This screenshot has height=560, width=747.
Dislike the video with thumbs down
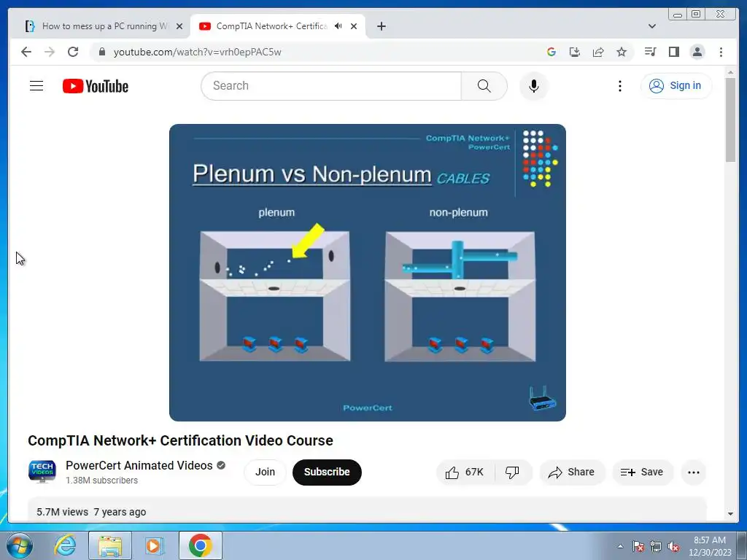click(x=513, y=472)
